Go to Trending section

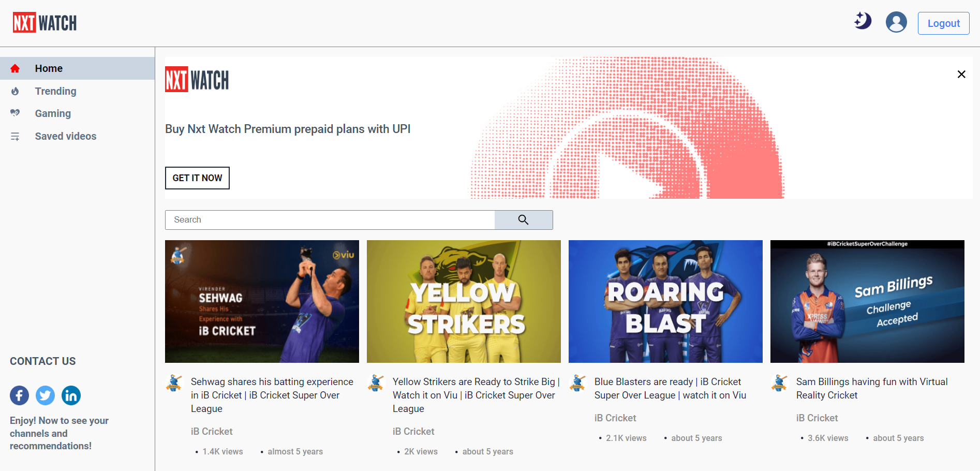point(55,91)
